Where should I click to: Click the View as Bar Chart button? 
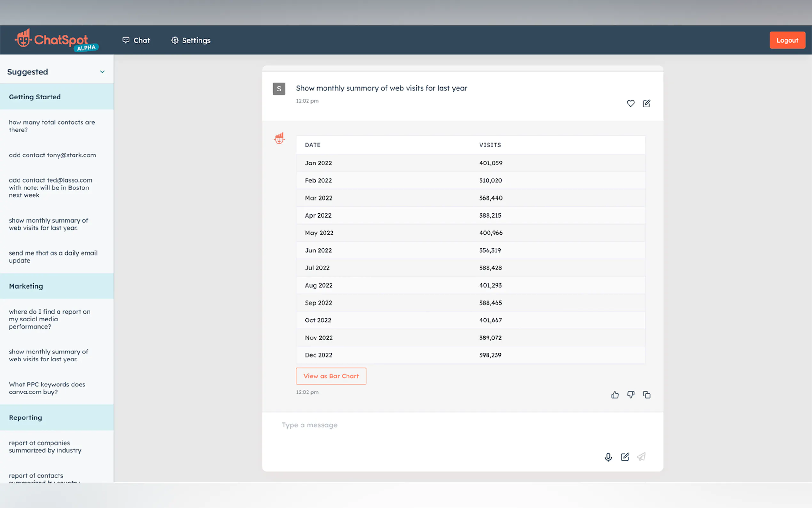coord(331,376)
